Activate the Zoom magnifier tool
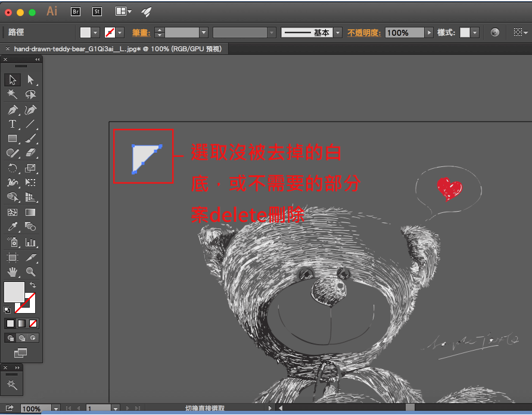532x415 pixels. pyautogui.click(x=30, y=272)
